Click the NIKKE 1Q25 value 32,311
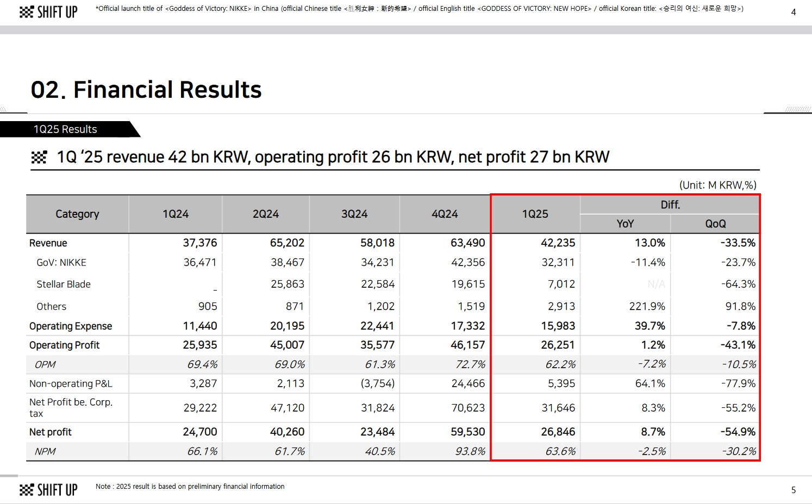812x504 pixels. 558,262
